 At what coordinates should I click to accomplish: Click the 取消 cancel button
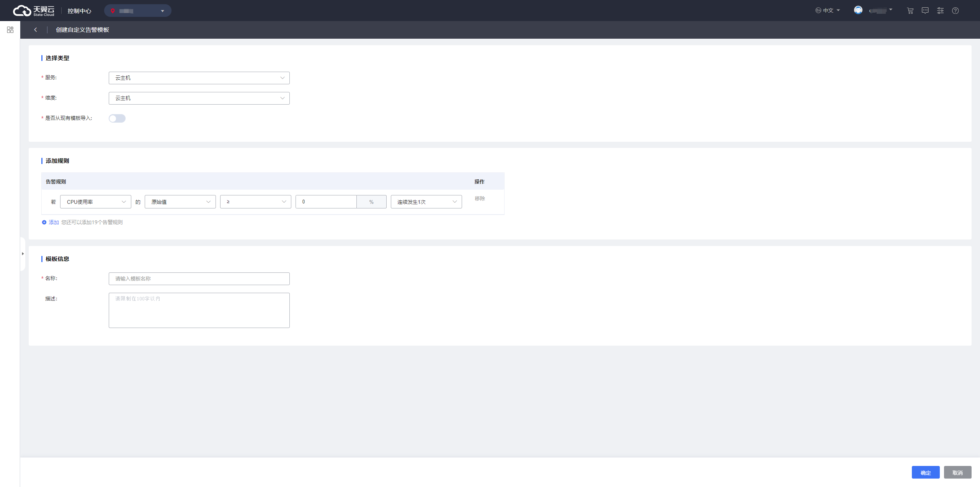point(958,472)
